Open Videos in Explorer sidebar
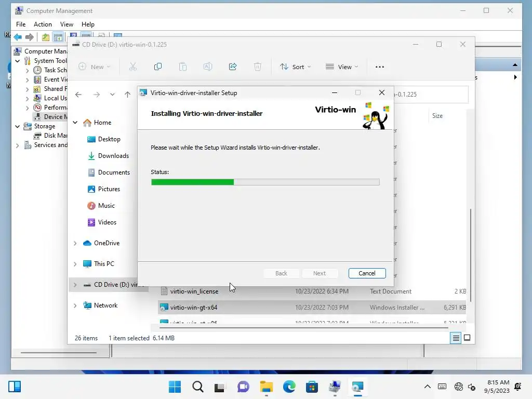The width and height of the screenshot is (532, 399). coord(102,222)
